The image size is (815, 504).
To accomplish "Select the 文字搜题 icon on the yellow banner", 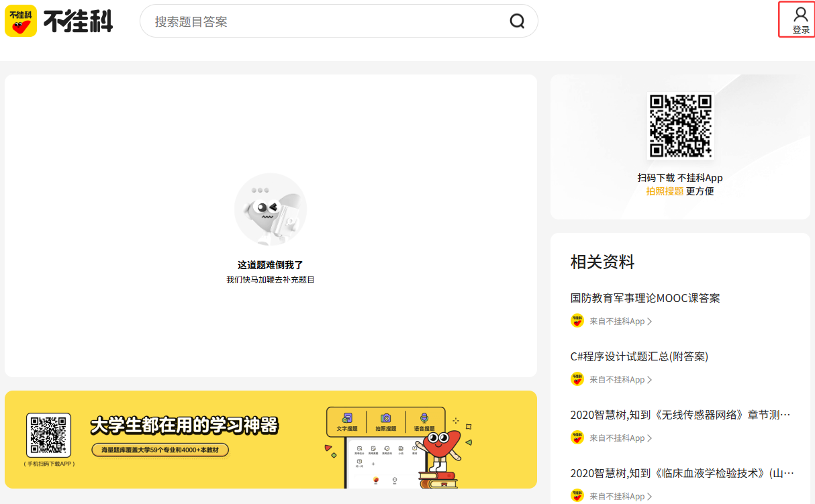I will click(347, 417).
